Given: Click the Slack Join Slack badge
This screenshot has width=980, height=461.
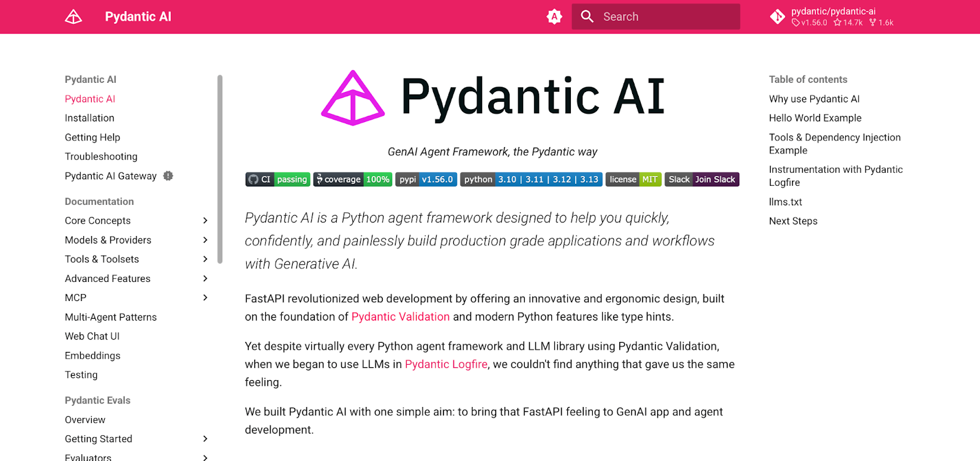Looking at the screenshot, I should 702,180.
